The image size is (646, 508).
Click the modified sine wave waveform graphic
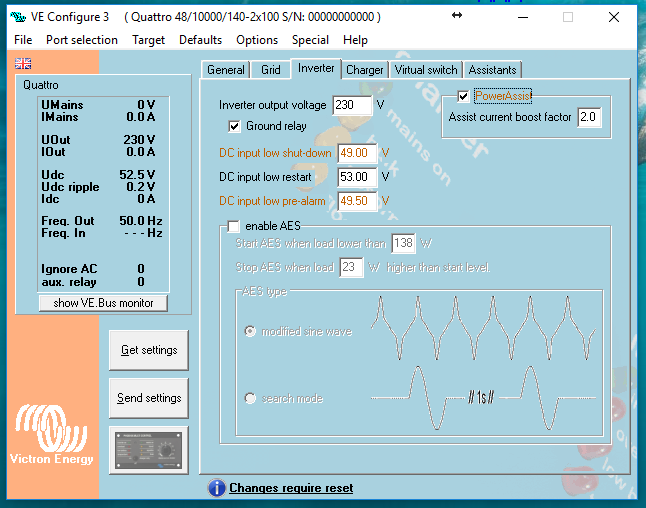pyautogui.click(x=483, y=328)
